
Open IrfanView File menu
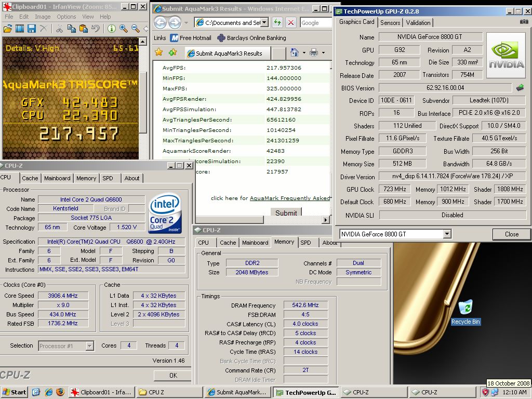pyautogui.click(x=9, y=17)
